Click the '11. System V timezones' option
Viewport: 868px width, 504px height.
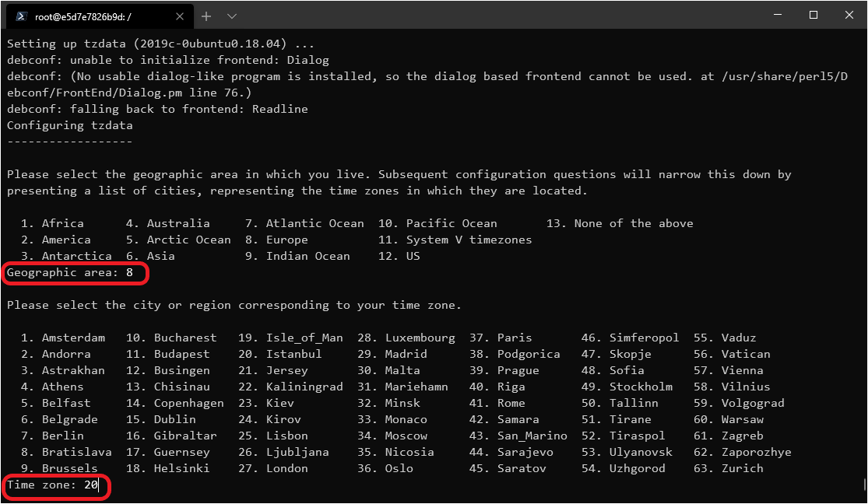455,240
